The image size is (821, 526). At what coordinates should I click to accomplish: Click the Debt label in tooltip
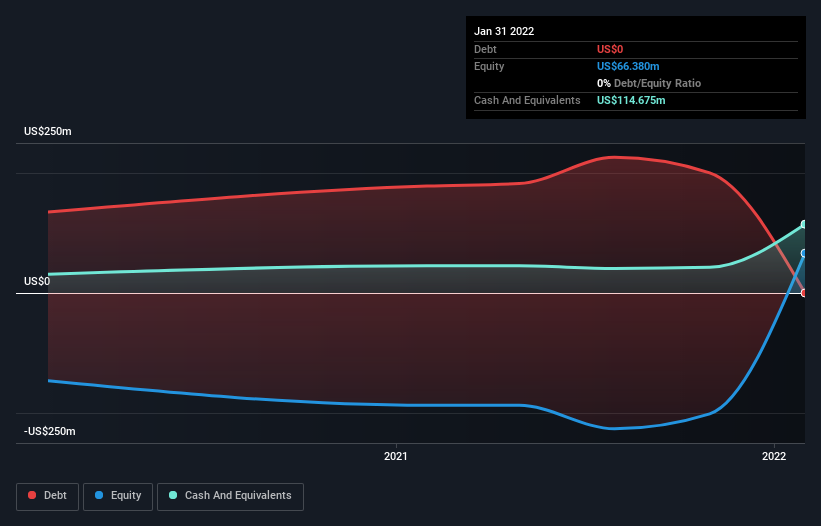pos(485,49)
